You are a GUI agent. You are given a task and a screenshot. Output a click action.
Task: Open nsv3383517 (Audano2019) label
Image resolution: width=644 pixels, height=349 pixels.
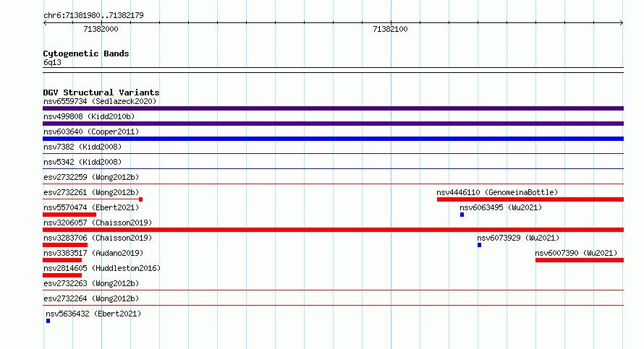point(93,253)
